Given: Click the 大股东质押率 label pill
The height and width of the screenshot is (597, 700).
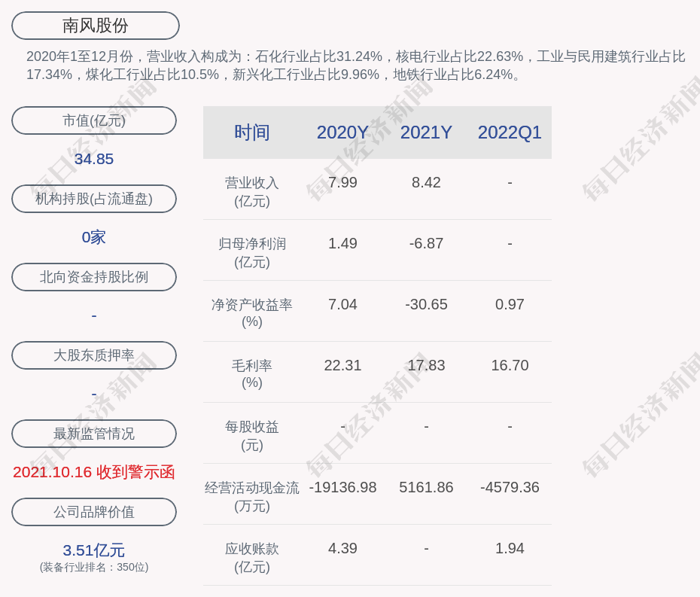Looking at the screenshot, I should pyautogui.click(x=94, y=355).
